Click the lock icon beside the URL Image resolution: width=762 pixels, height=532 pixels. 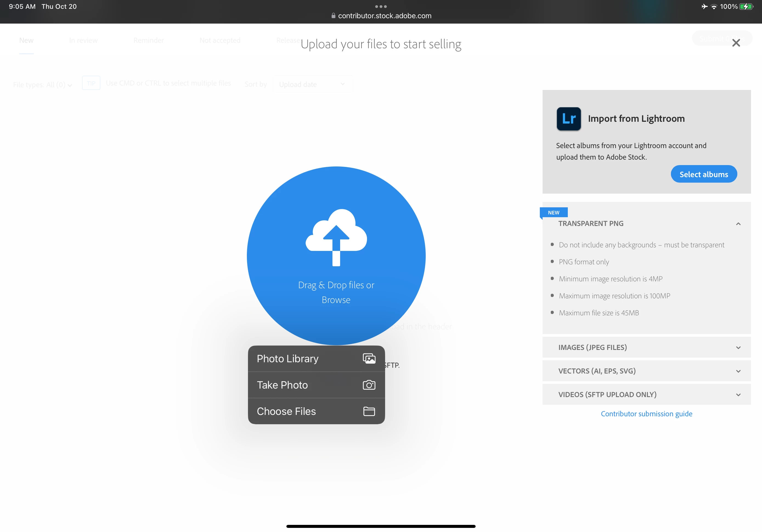[333, 16]
